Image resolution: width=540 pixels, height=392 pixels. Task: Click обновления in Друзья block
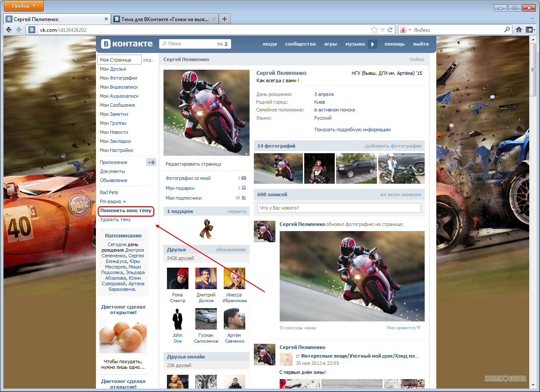(231, 250)
